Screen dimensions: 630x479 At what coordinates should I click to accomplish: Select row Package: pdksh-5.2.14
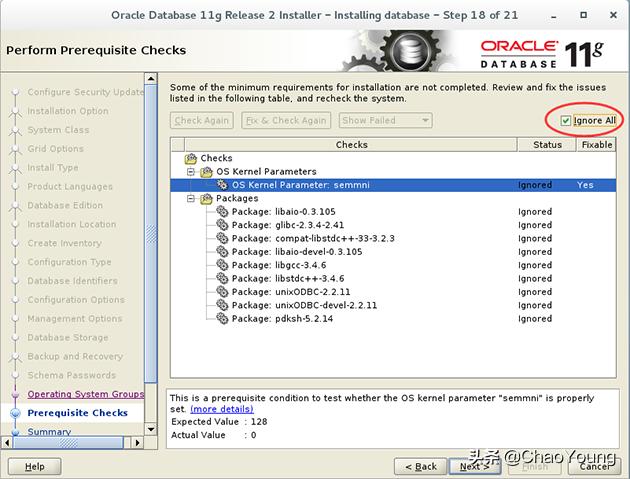(x=393, y=318)
